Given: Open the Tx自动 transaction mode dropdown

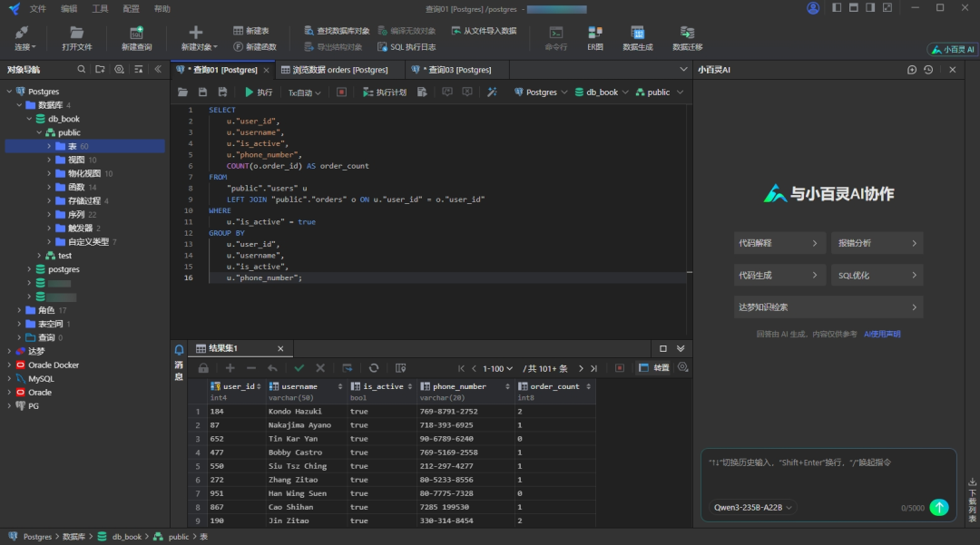Looking at the screenshot, I should click(304, 92).
